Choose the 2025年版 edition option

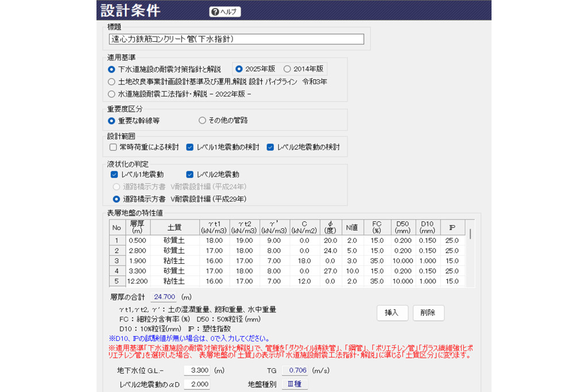pos(239,69)
